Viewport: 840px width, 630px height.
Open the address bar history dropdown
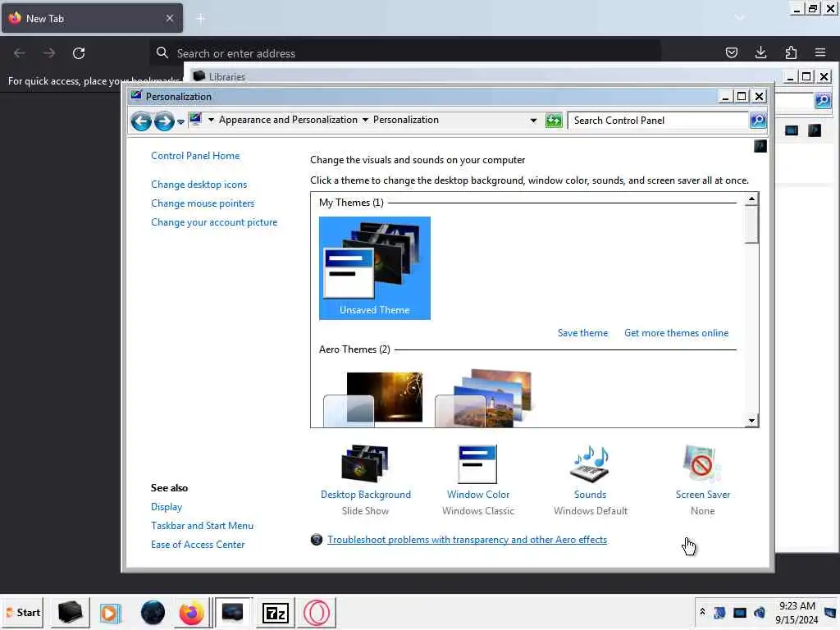533,121
